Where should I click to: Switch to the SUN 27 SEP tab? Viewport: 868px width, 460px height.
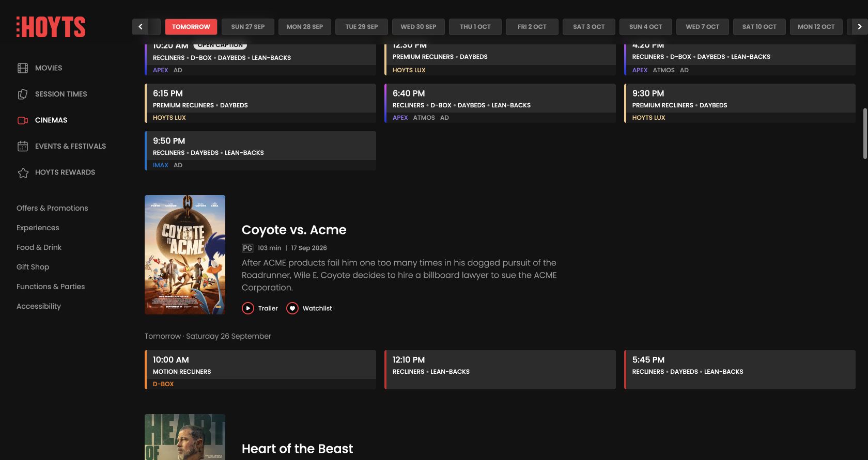pyautogui.click(x=248, y=27)
